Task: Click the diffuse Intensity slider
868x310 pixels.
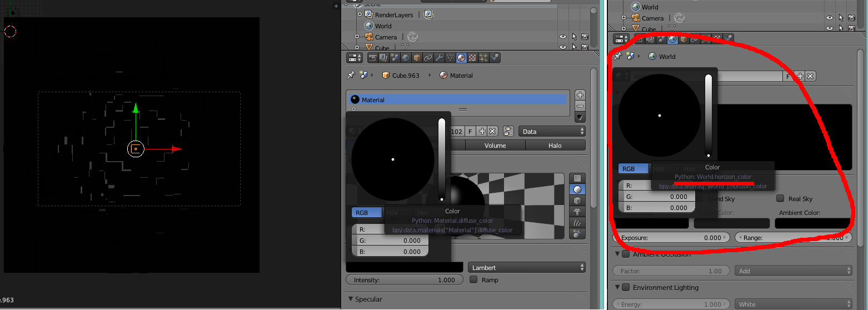Action: pos(404,280)
